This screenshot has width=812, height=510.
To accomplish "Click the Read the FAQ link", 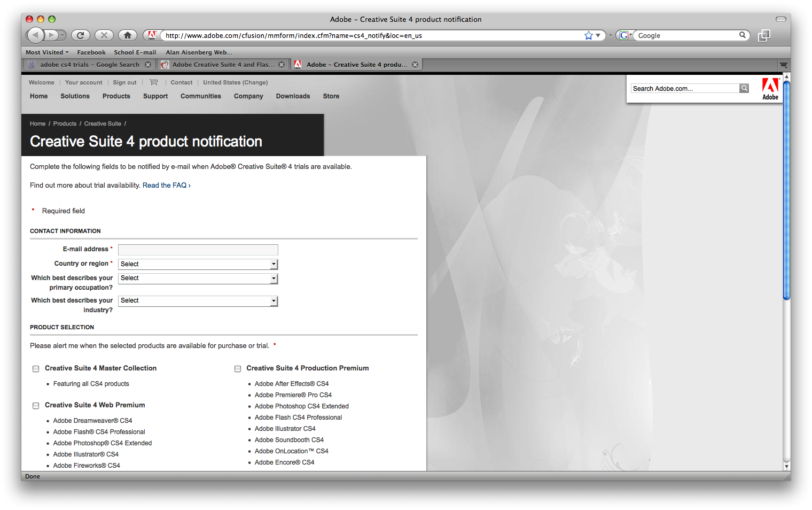I will point(166,186).
